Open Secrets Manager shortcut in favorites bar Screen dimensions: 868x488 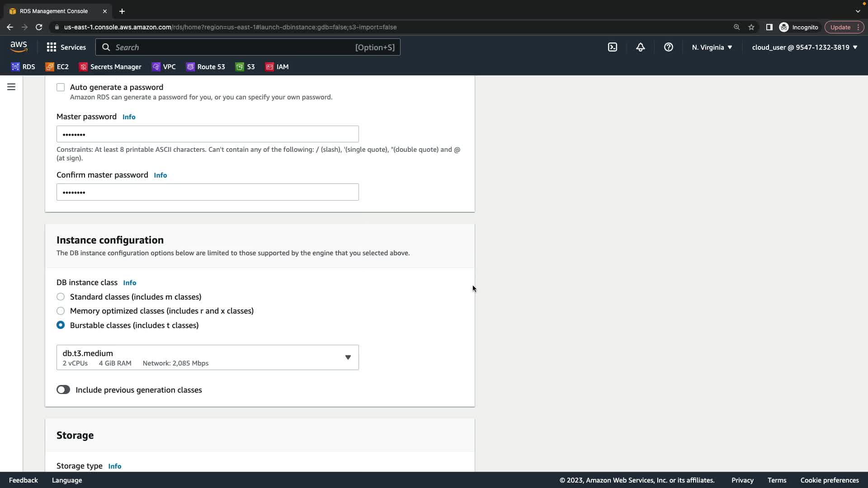point(110,67)
